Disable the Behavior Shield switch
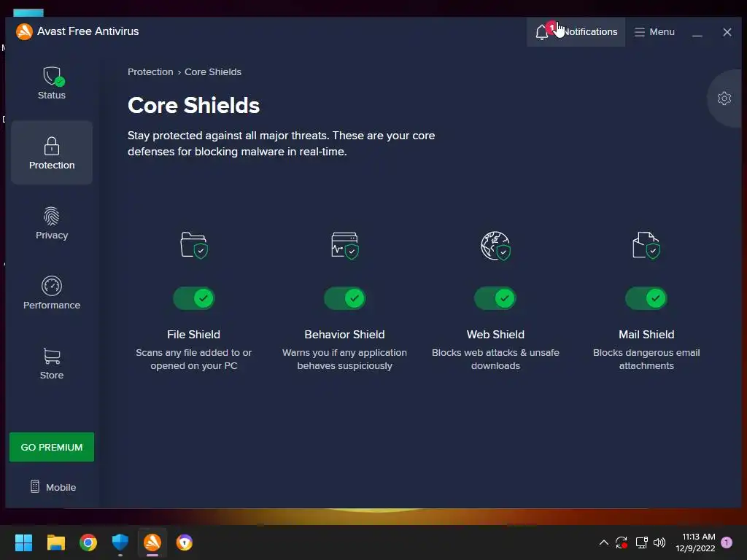This screenshot has width=747, height=560. click(344, 298)
